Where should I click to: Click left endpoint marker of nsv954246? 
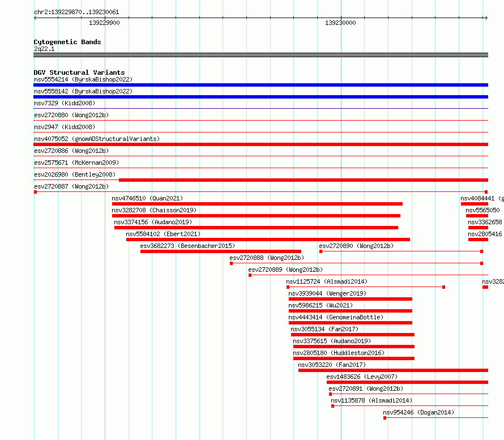(385, 418)
